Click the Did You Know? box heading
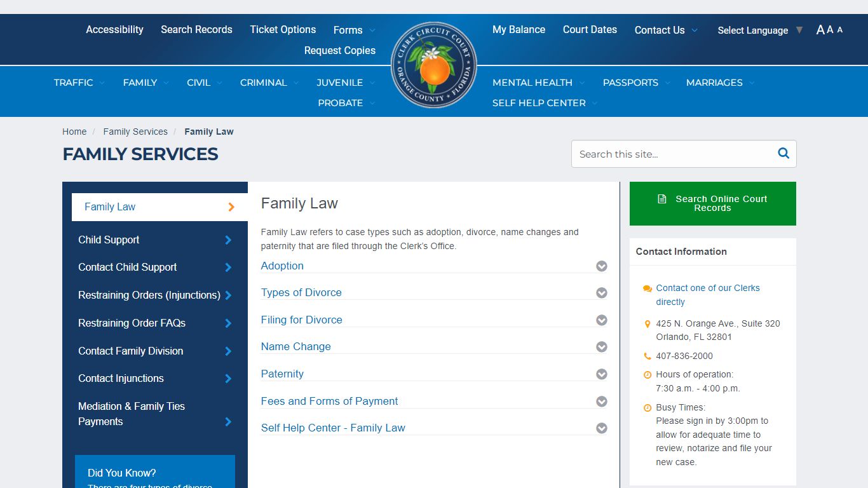Viewport: 868px width, 488px height. (122, 473)
